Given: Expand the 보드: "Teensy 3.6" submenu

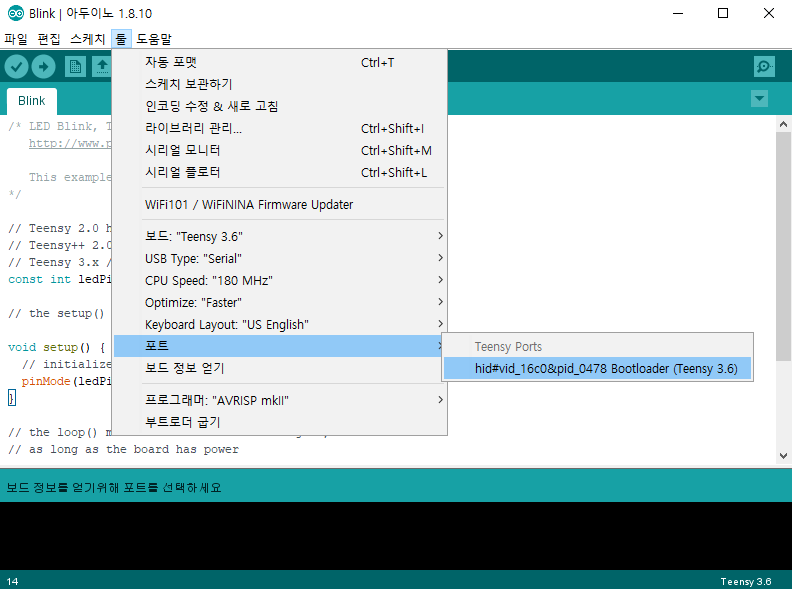Looking at the screenshot, I should (280, 236).
